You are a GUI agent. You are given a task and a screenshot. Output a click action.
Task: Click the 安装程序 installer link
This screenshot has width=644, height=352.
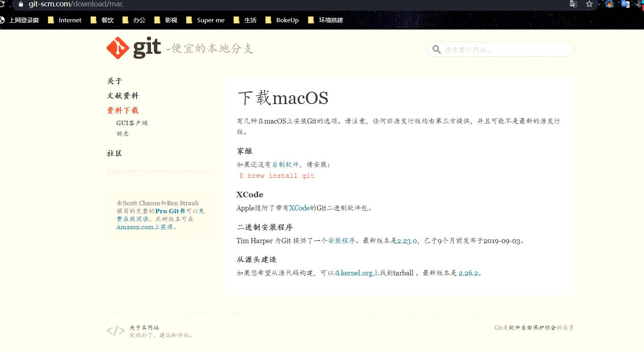(x=341, y=241)
